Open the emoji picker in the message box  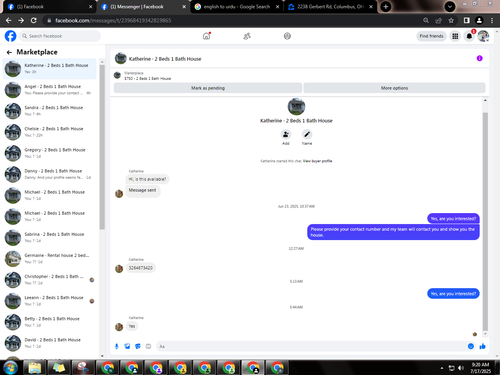(x=470, y=346)
